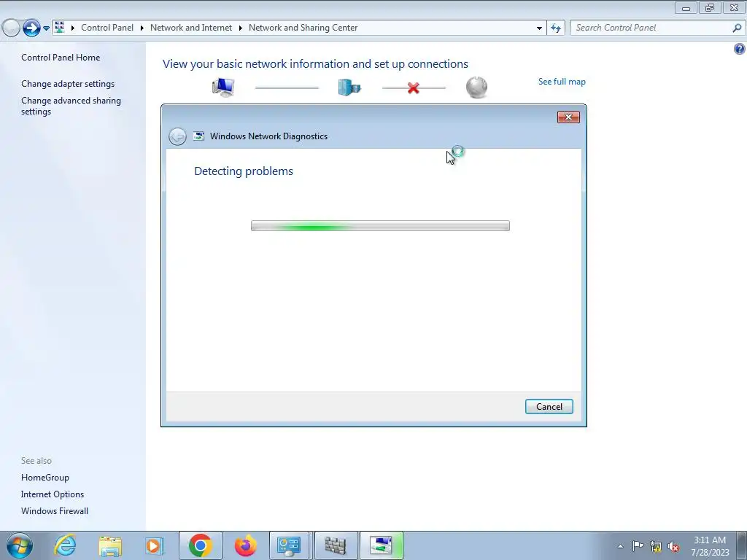Show hidden tray icons arrow
This screenshot has height=560, width=747.
[x=620, y=546]
